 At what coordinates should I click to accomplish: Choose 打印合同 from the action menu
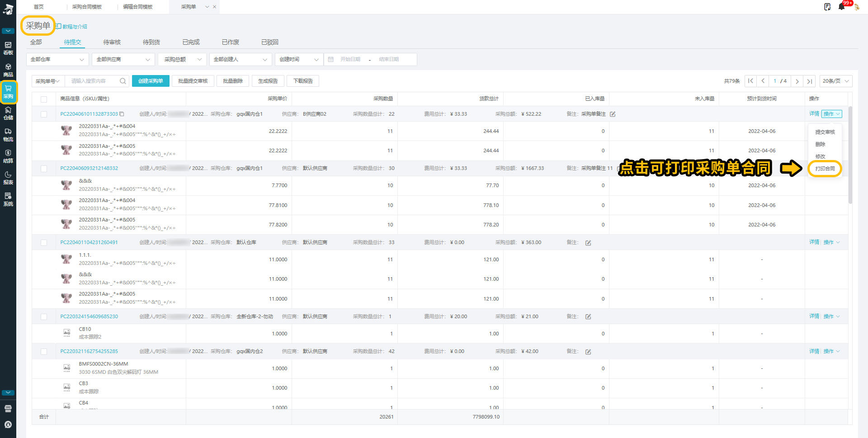825,169
